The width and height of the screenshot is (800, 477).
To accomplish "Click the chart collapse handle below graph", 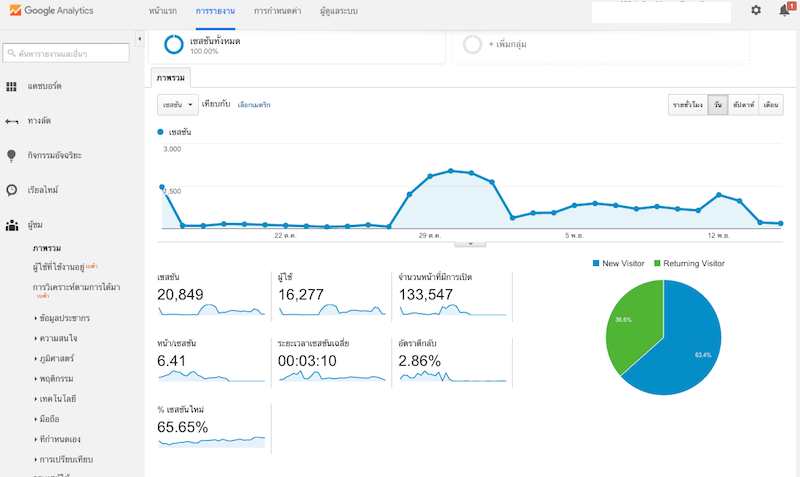I will (x=470, y=244).
